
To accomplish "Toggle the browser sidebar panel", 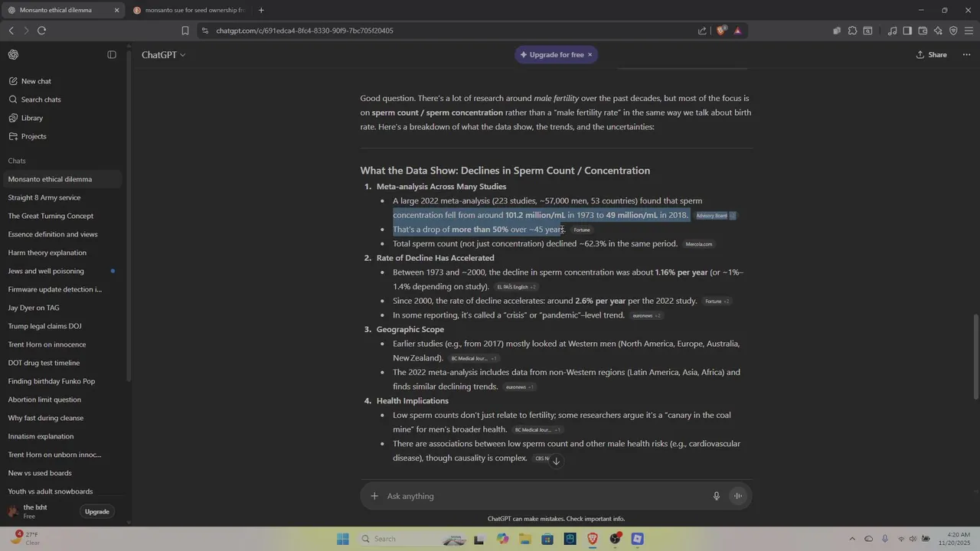I will 907,31.
